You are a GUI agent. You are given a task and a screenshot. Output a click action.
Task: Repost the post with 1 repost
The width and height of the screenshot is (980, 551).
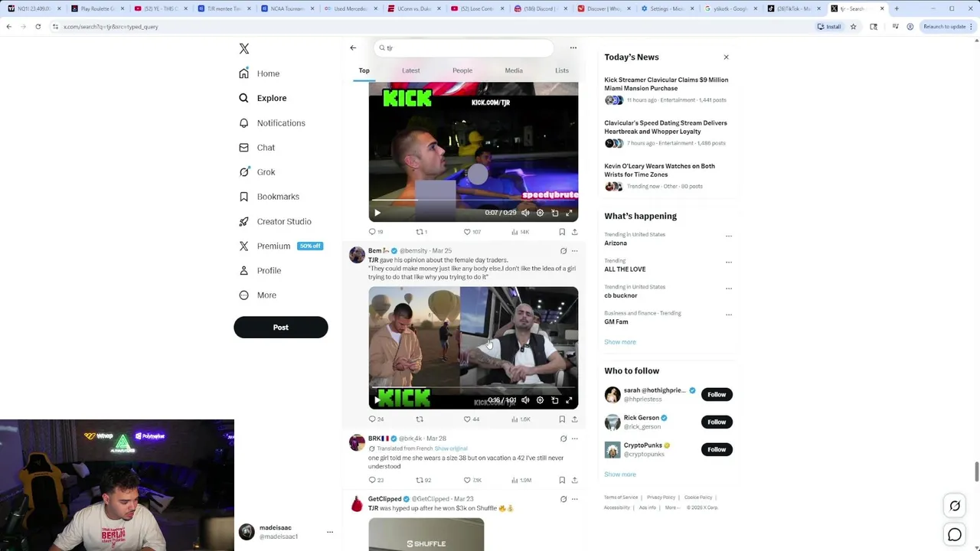(421, 232)
